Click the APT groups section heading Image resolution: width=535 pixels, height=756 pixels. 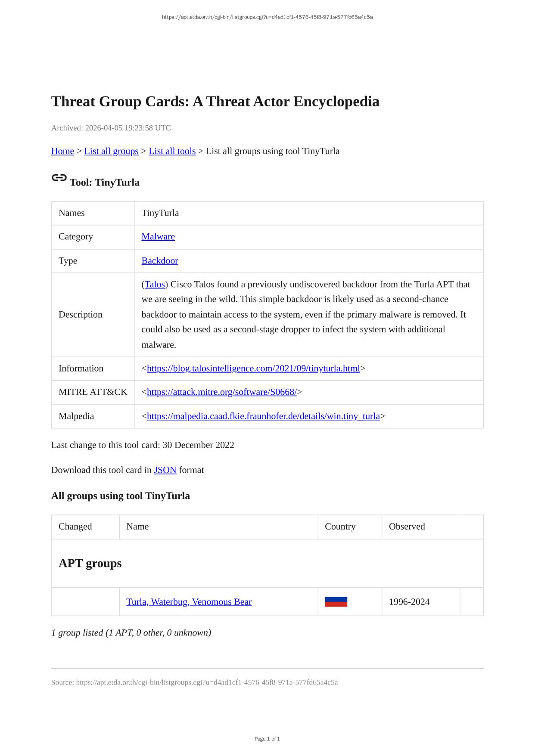[90, 564]
